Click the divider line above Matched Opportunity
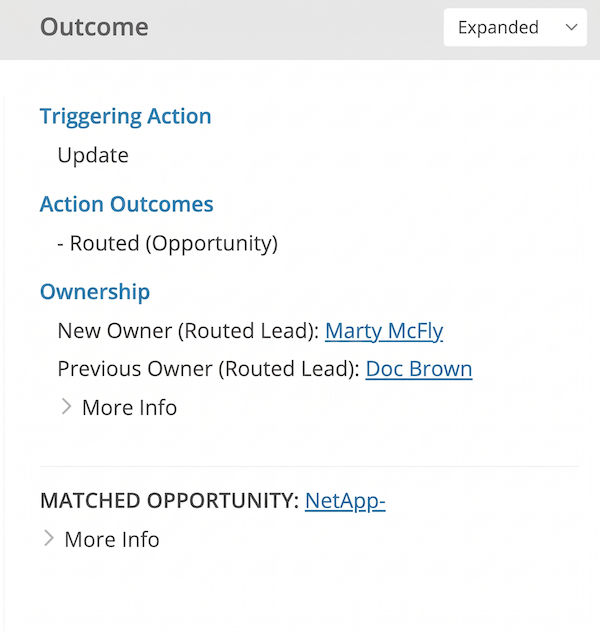This screenshot has height=632, width=600. pos(309,466)
